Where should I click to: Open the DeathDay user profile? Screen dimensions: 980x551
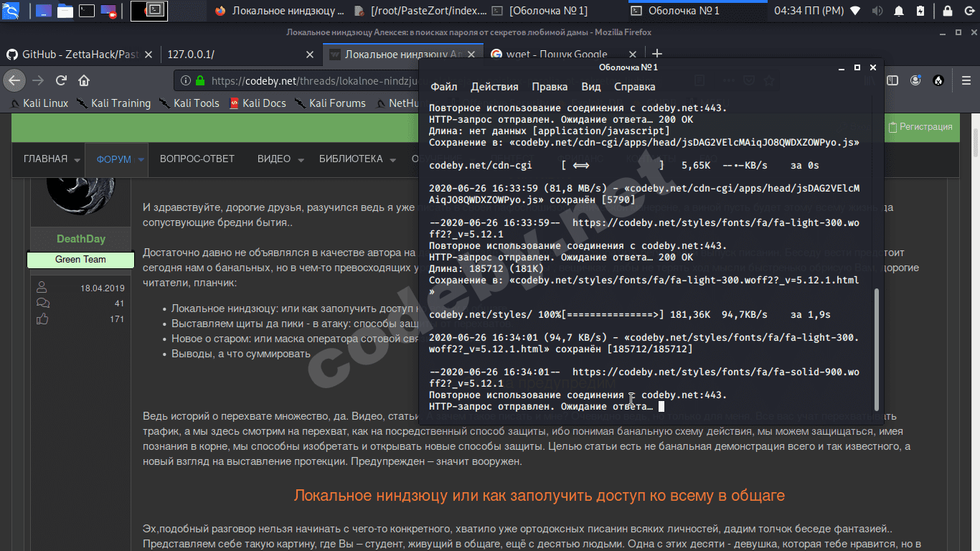[x=81, y=239]
